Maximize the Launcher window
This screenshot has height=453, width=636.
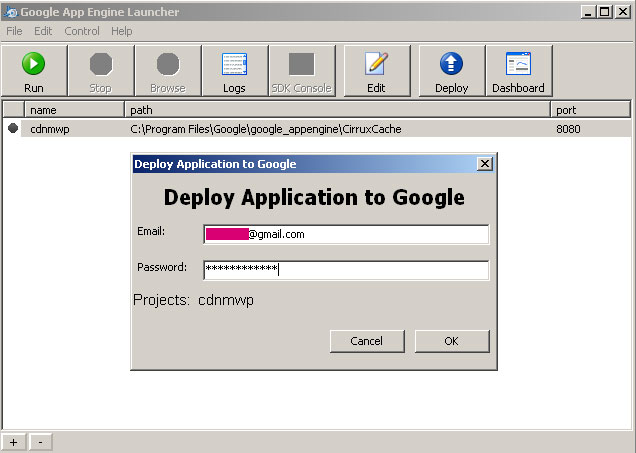pos(604,12)
